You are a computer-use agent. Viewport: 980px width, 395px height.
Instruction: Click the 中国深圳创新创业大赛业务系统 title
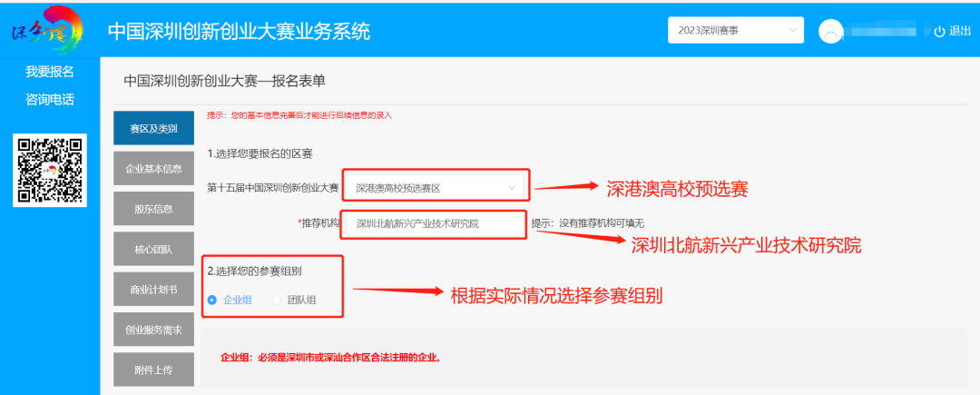click(x=239, y=31)
